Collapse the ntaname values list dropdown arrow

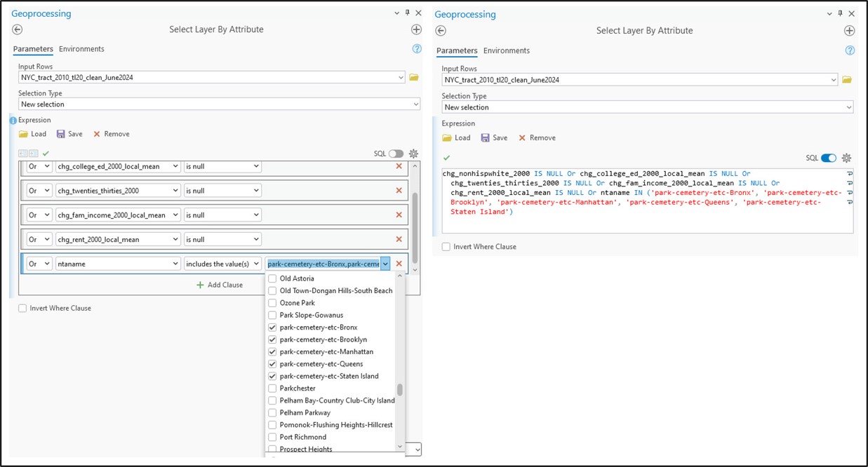point(385,264)
